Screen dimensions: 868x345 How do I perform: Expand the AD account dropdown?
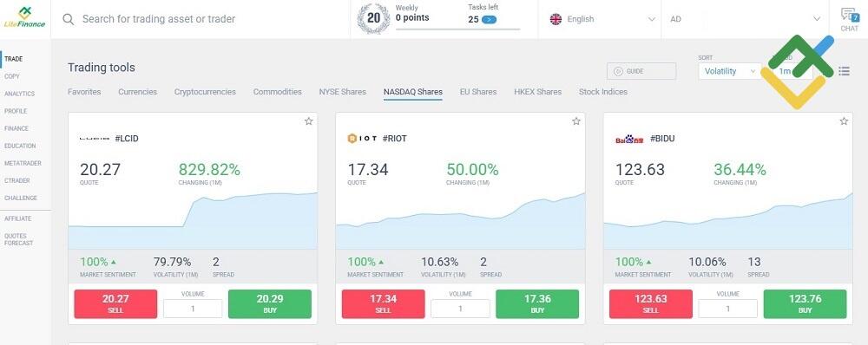tap(745, 19)
